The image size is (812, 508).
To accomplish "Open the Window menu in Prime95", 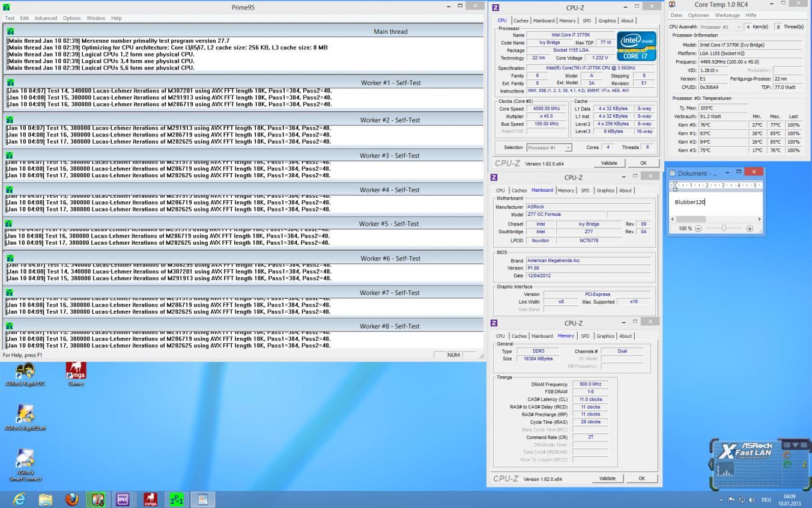I will pos(95,18).
